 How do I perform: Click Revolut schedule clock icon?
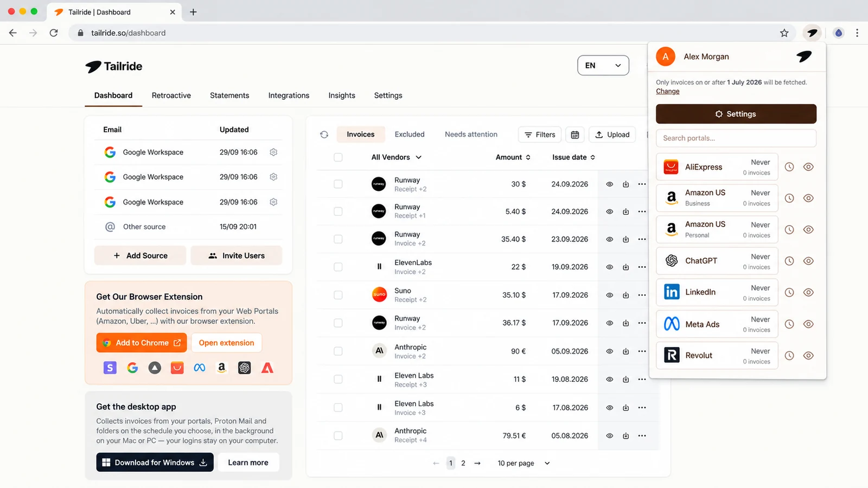coord(789,356)
